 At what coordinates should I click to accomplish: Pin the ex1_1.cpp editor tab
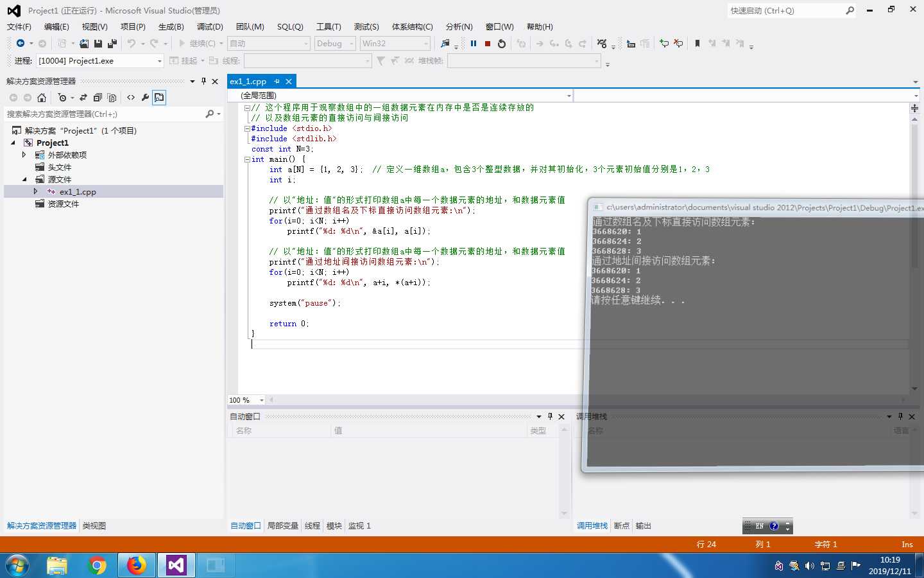(x=277, y=81)
